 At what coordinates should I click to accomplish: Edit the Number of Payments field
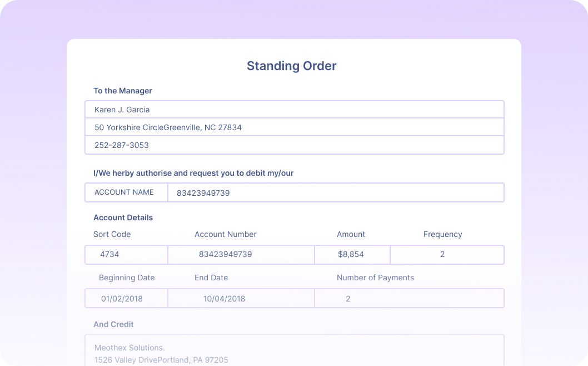[409, 299]
